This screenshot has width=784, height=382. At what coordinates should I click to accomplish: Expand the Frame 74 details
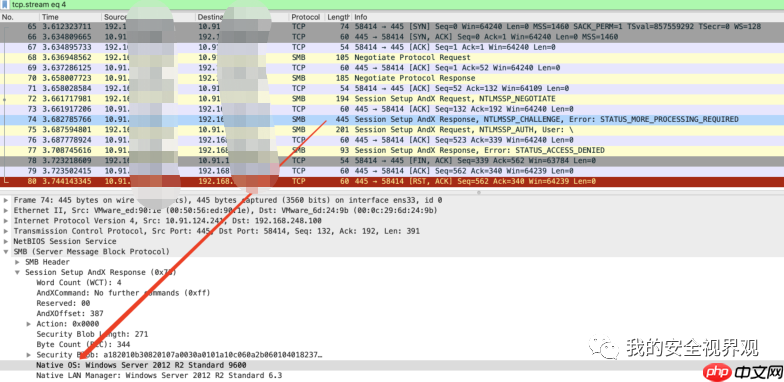6,200
